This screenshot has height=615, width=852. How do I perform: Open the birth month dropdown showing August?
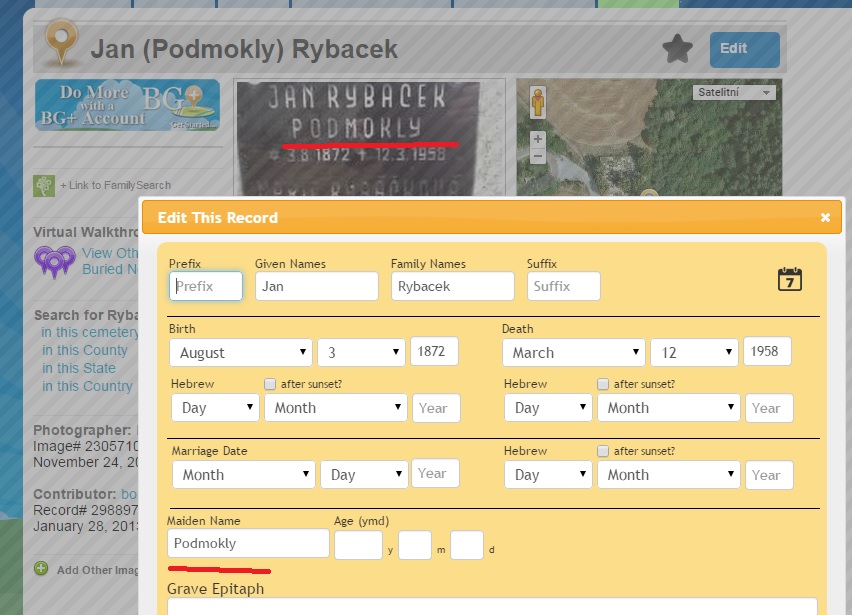pos(240,353)
